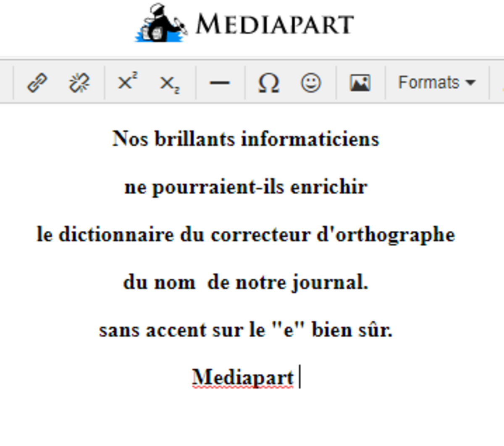Click the Mediapart title text in header
Image resolution: width=504 pixels, height=446 pixels.
click(275, 24)
